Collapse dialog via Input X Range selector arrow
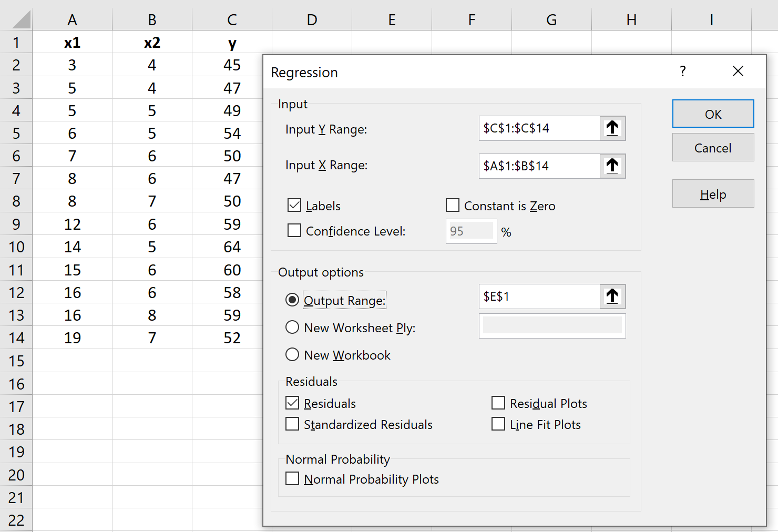 pos(612,166)
